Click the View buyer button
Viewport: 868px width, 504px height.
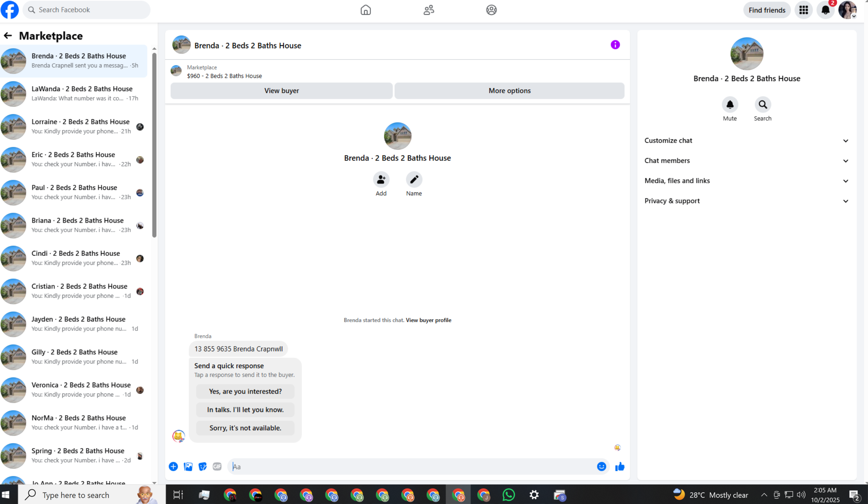coord(281,90)
